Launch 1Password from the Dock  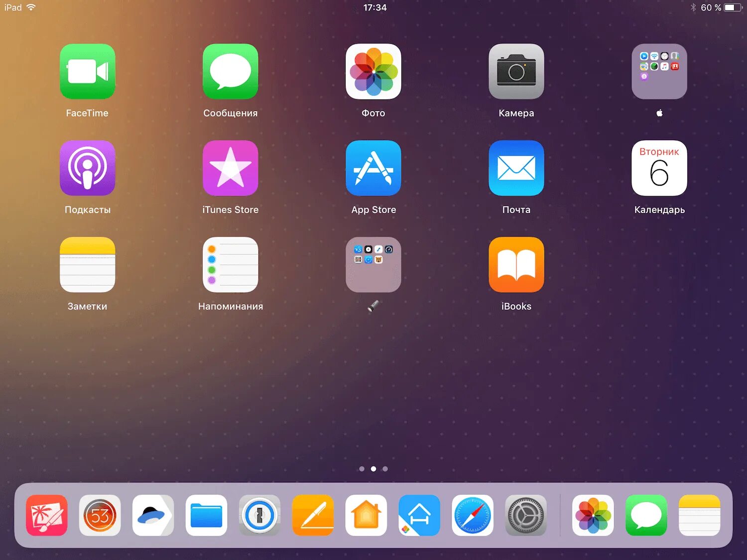[259, 515]
